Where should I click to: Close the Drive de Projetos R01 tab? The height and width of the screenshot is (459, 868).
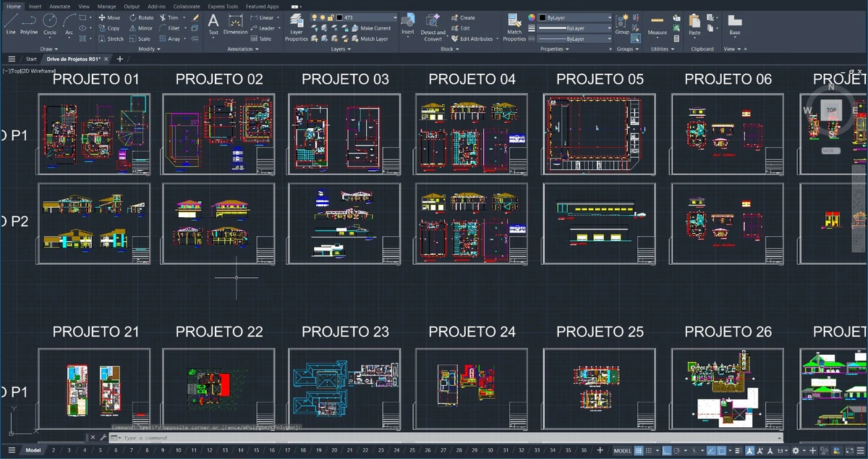106,59
